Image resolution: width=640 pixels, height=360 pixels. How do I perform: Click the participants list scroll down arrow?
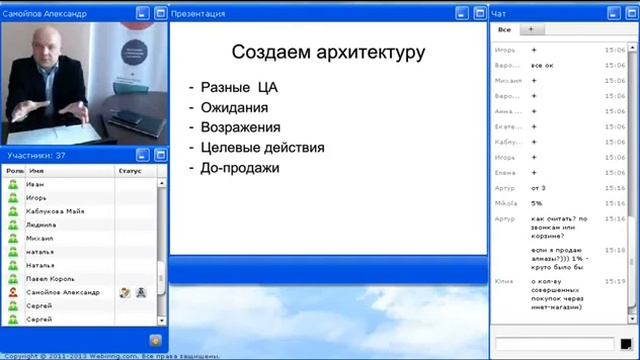pyautogui.click(x=162, y=321)
